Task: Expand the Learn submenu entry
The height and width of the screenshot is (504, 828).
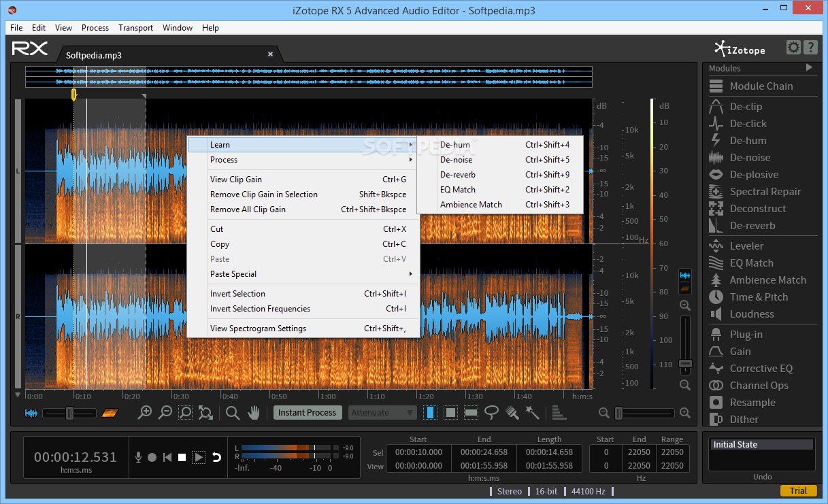Action: coord(303,145)
